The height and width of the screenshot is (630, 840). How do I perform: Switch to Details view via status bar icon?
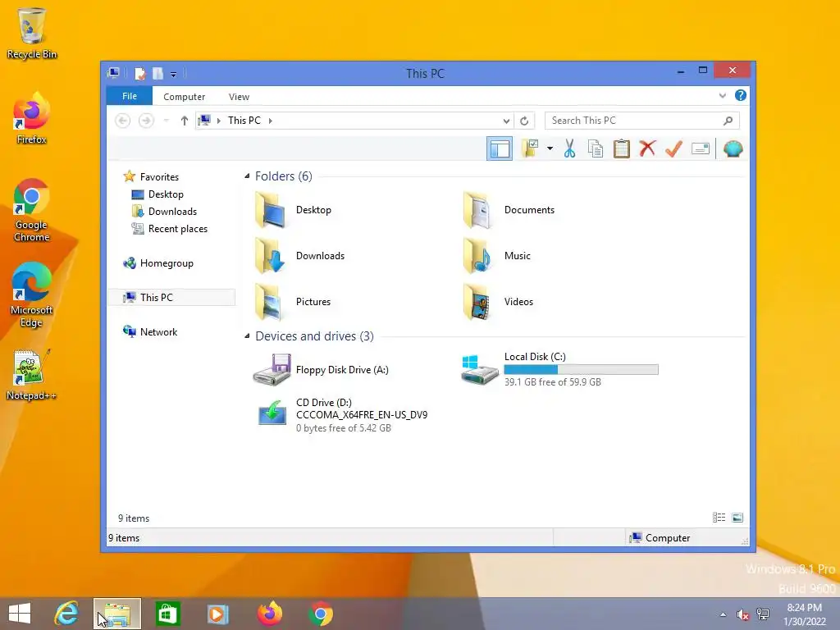click(x=719, y=518)
